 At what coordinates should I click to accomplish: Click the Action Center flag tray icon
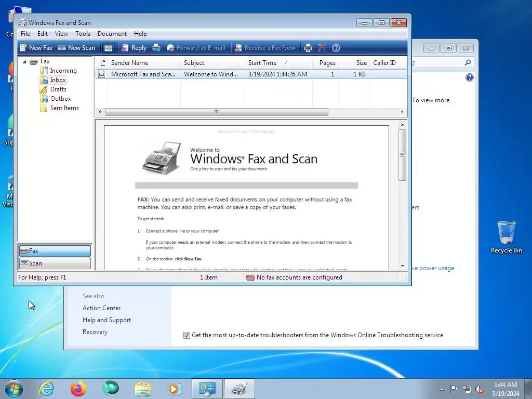tap(454, 389)
